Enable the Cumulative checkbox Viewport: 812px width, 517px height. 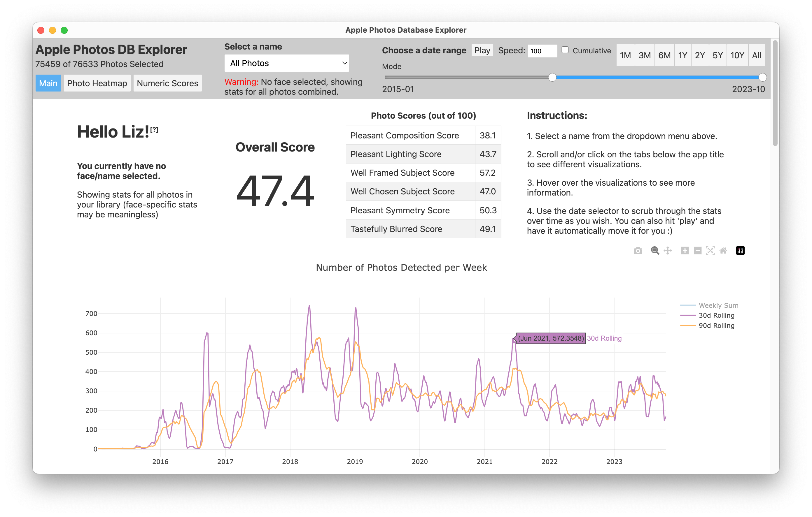coord(565,50)
